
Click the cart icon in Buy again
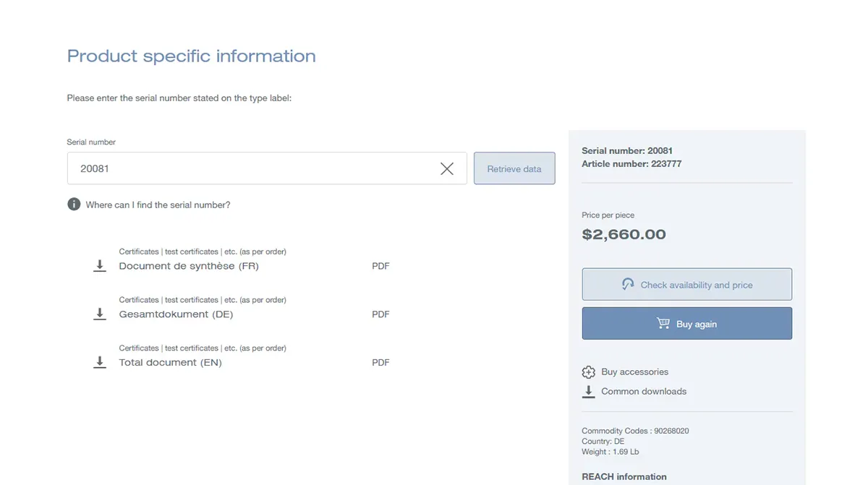point(663,324)
